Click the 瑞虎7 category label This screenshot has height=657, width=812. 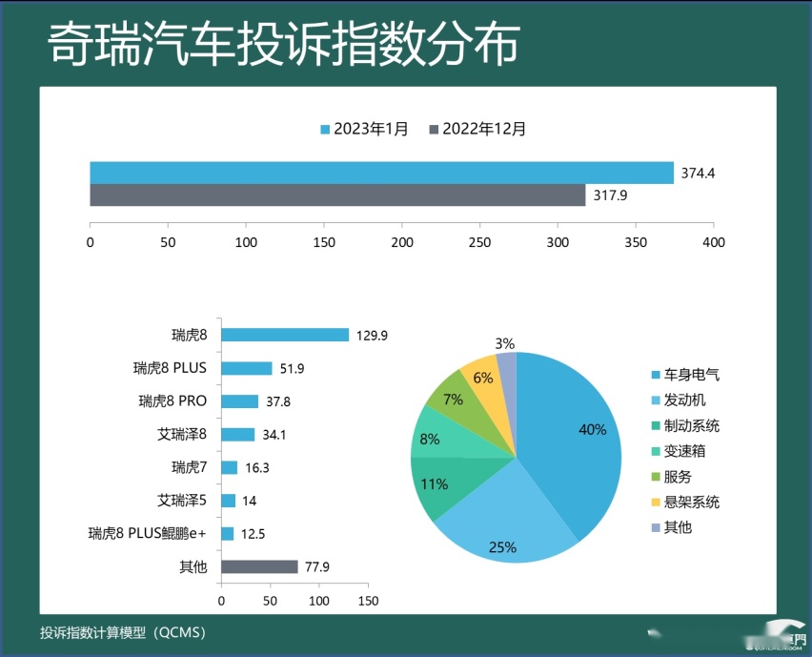[x=189, y=467]
